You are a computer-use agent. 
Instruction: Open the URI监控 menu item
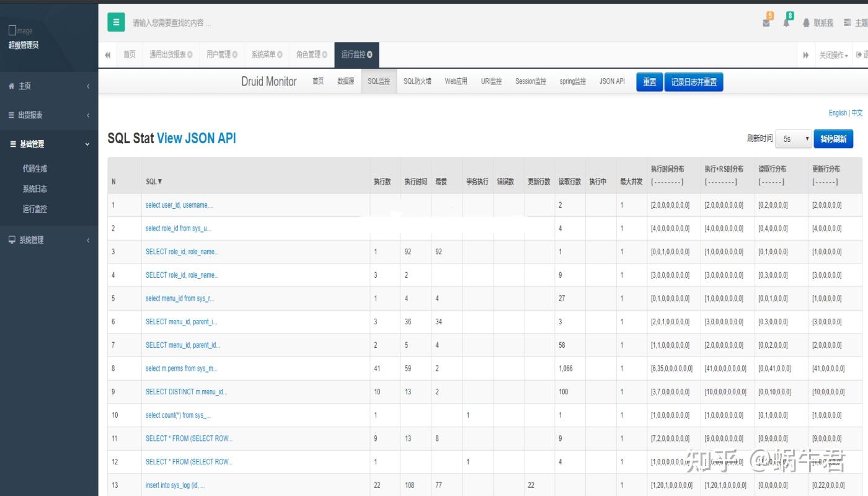(491, 81)
